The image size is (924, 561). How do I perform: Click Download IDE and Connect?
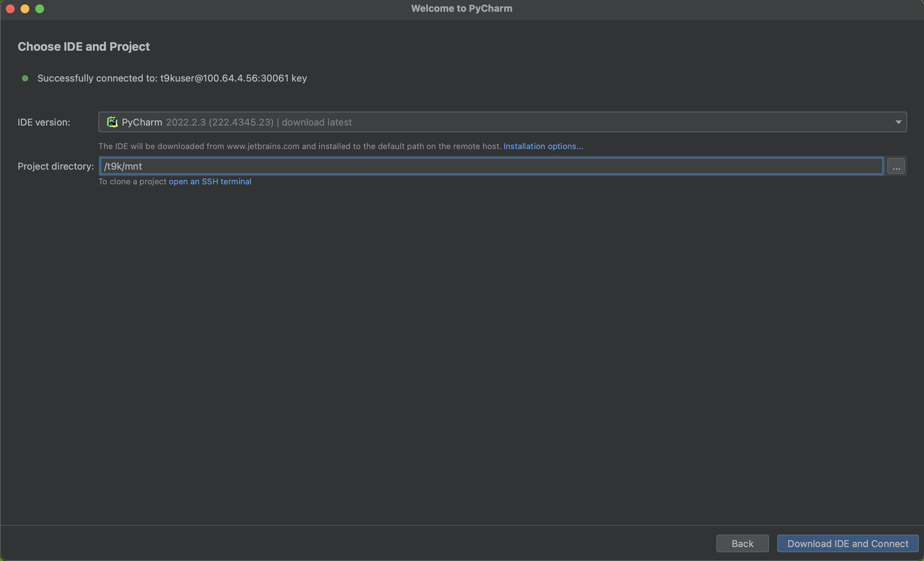click(x=848, y=543)
